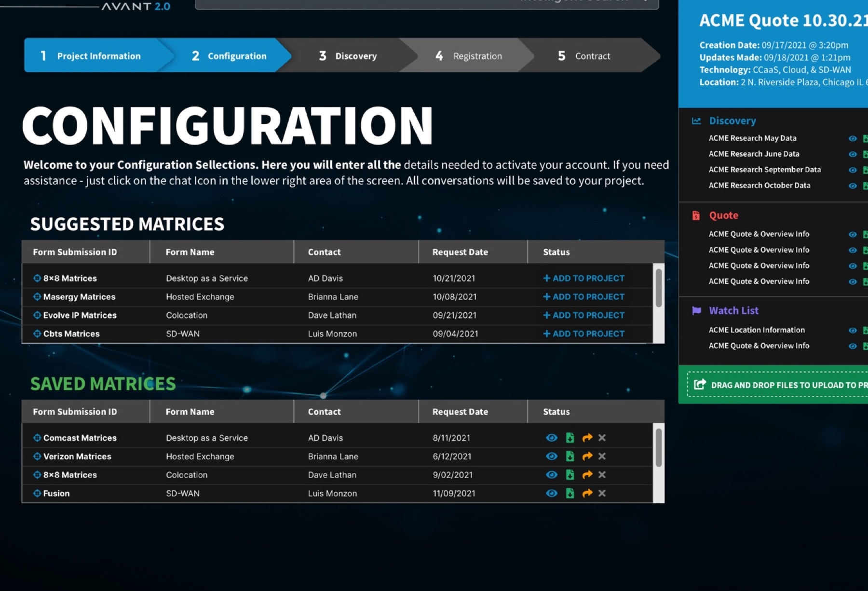Click target icon beside Comcast Matrices
The image size is (868, 591).
click(x=37, y=438)
